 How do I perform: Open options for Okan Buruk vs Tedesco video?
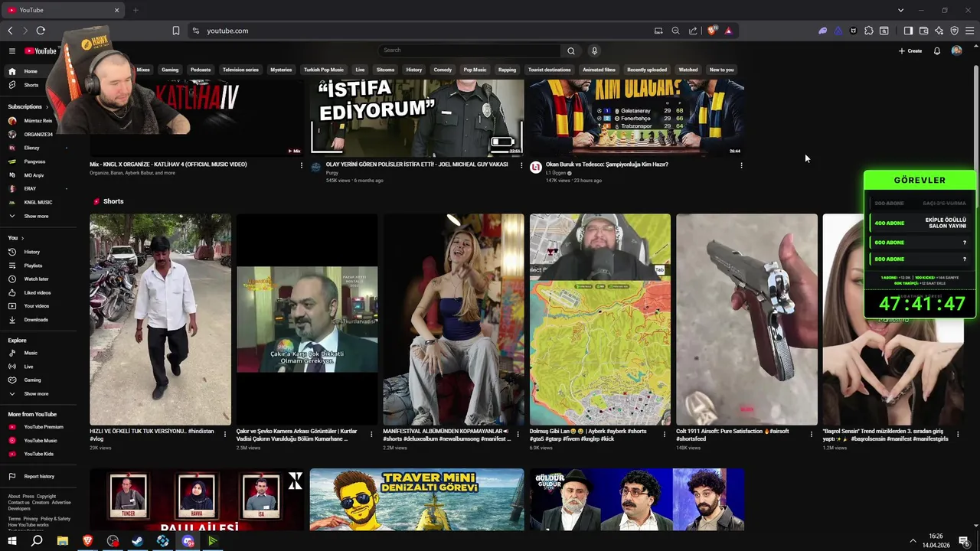coord(741,165)
